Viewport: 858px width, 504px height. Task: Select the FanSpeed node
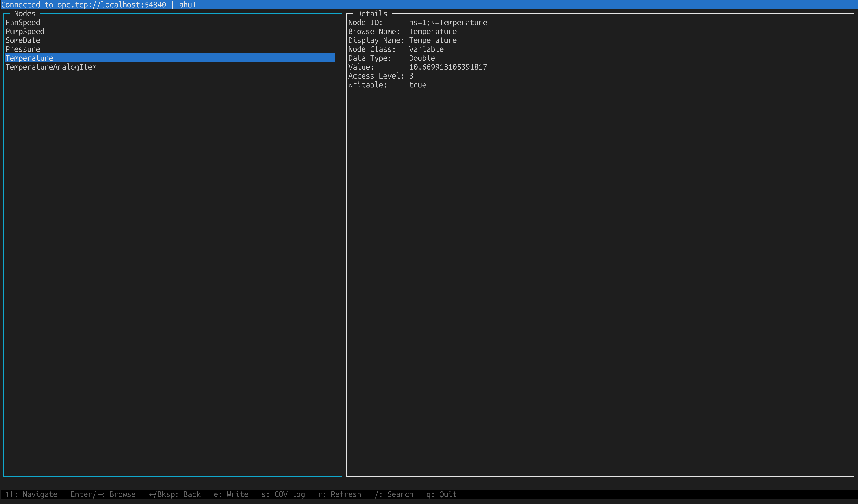click(23, 22)
